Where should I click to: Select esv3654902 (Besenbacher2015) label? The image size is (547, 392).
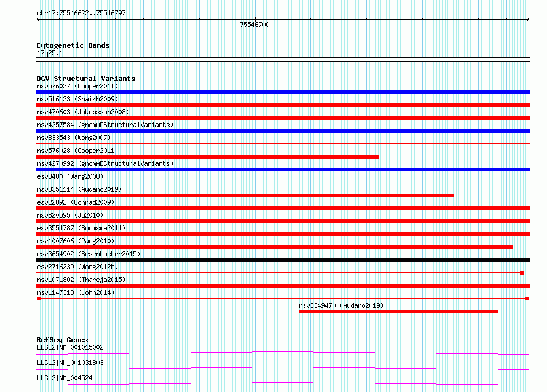point(89,254)
